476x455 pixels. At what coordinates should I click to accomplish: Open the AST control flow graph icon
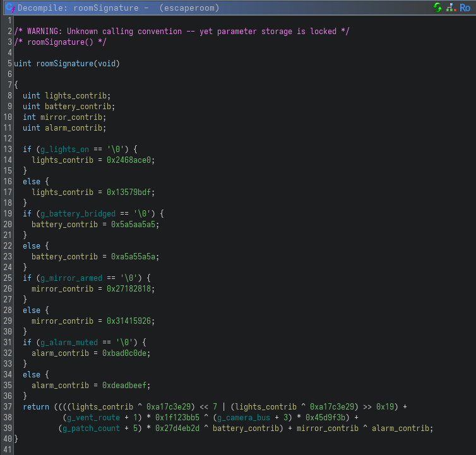[451, 8]
